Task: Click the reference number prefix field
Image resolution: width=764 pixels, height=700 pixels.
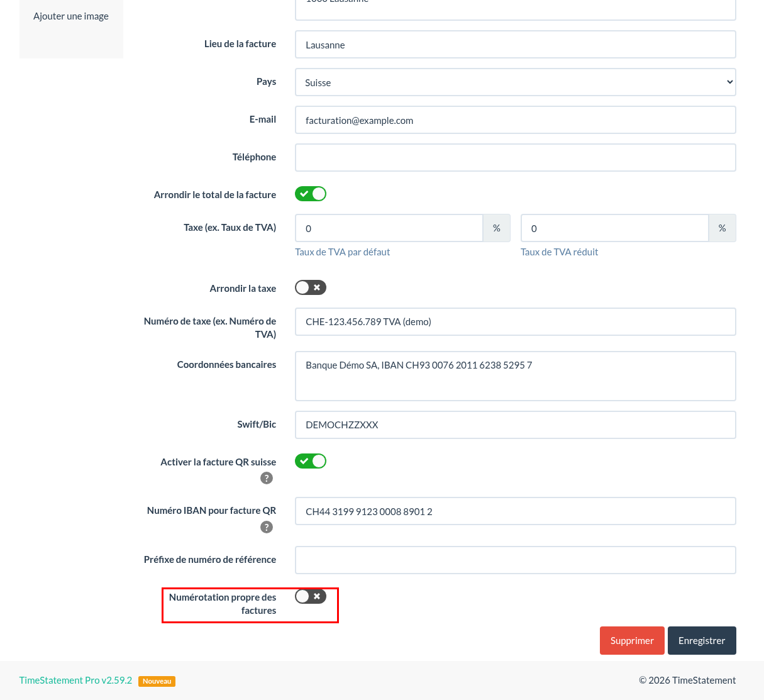Action: [516, 560]
